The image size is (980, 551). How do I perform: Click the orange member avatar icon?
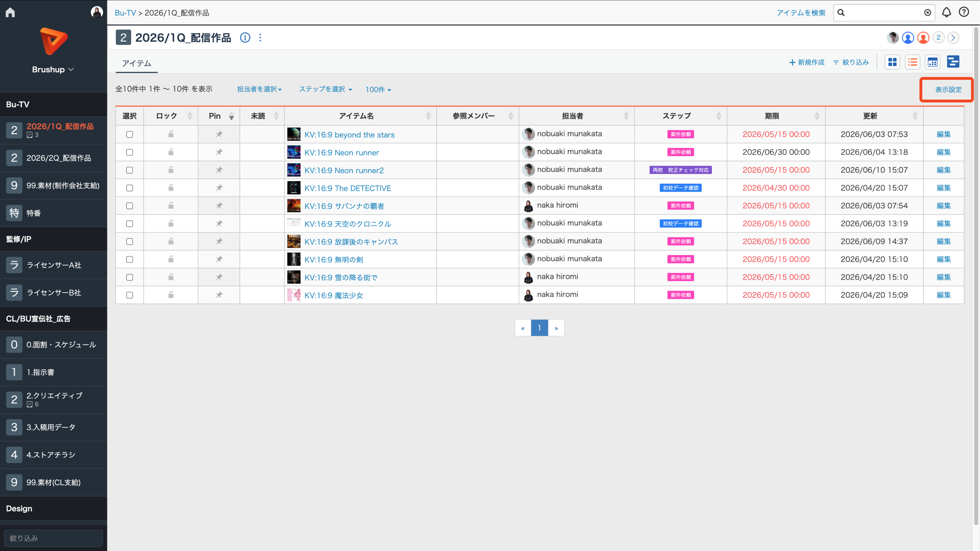(923, 38)
